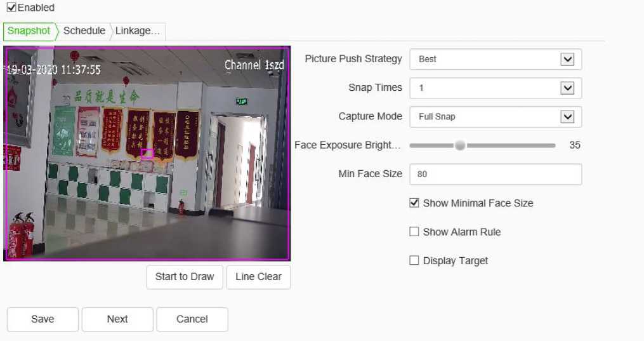Expand the Picture Push Strategy dropdown arrow
The image size is (644, 341).
pyautogui.click(x=568, y=59)
